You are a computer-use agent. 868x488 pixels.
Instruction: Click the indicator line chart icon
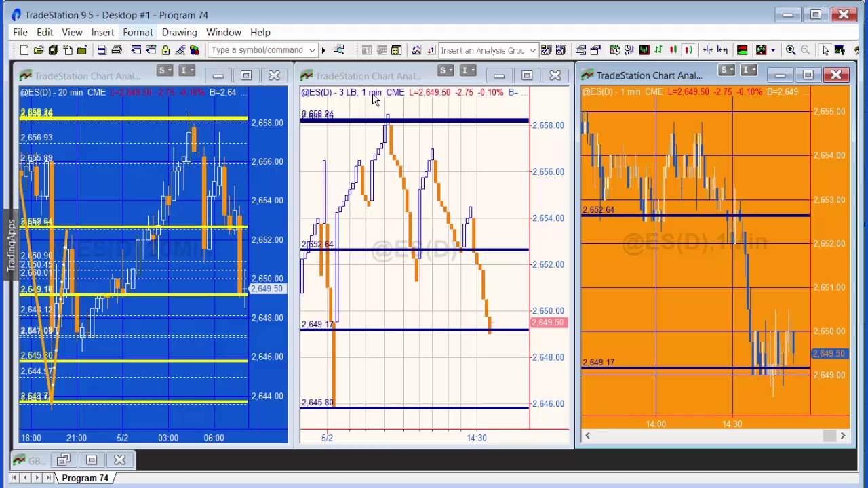pyautogui.click(x=416, y=50)
